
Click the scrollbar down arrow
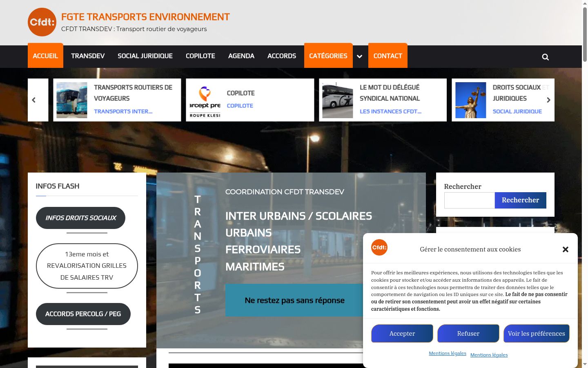pos(585,364)
